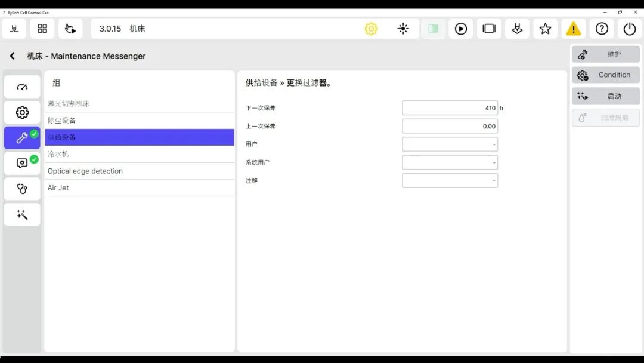The width and height of the screenshot is (644, 363).
Task: Select the stethoscope diagnostics sidebar icon
Action: [22, 189]
